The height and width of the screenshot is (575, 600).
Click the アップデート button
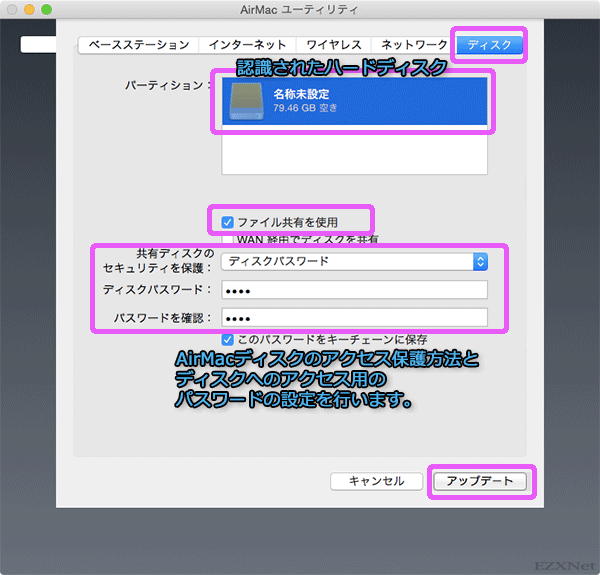tap(480, 481)
